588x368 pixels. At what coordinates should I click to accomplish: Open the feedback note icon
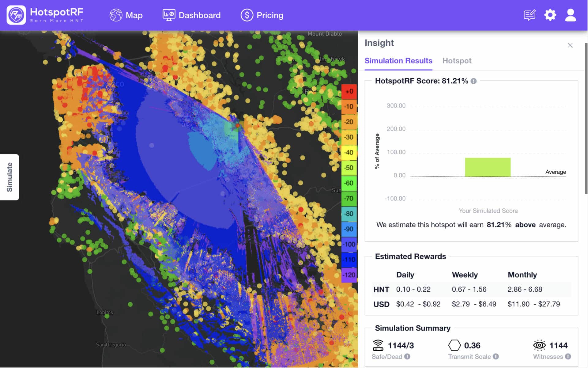[530, 15]
